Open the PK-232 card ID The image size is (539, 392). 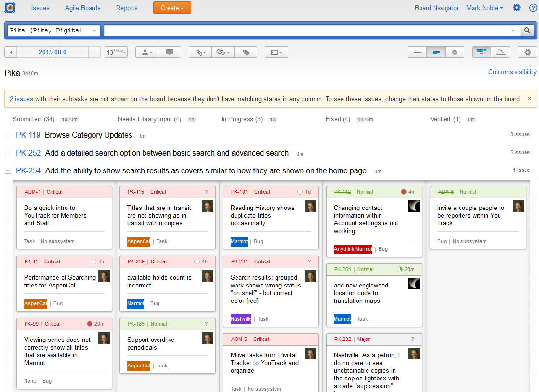(x=343, y=339)
